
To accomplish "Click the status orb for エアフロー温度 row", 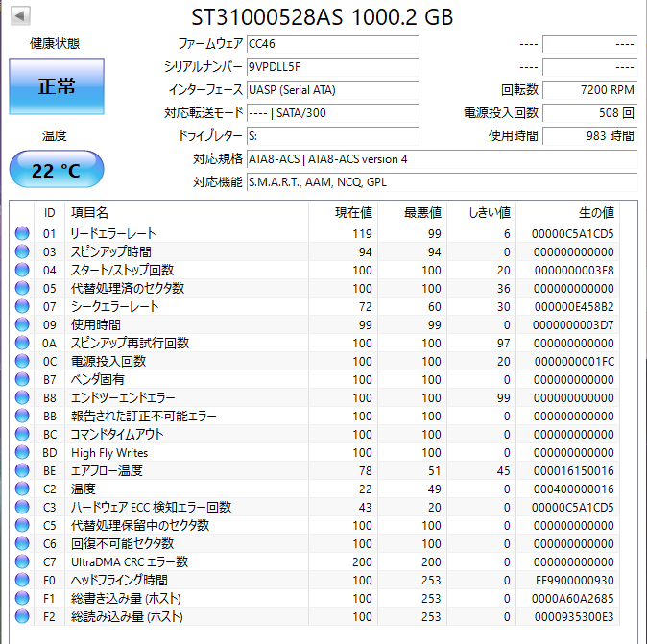I will tap(22, 470).
